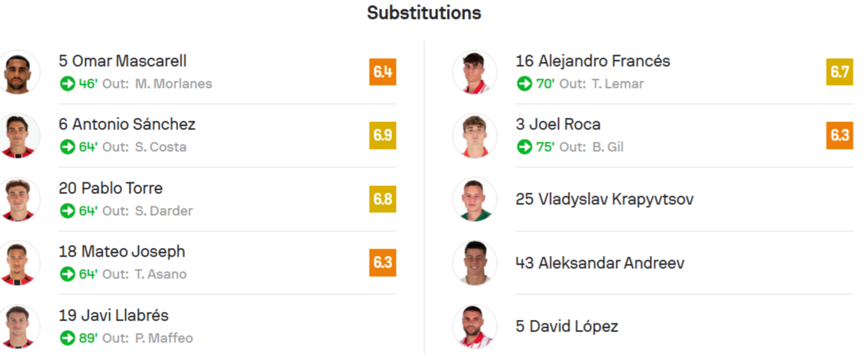This screenshot has height=354, width=868.
Task: Click Pablo Torre's green substitution arrow
Action: 68,211
